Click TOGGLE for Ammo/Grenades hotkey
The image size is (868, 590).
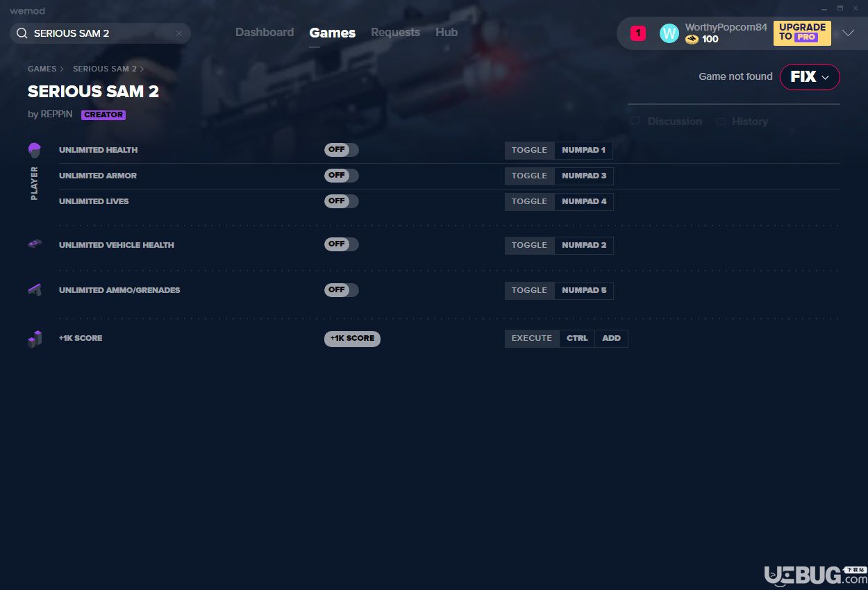tap(530, 290)
